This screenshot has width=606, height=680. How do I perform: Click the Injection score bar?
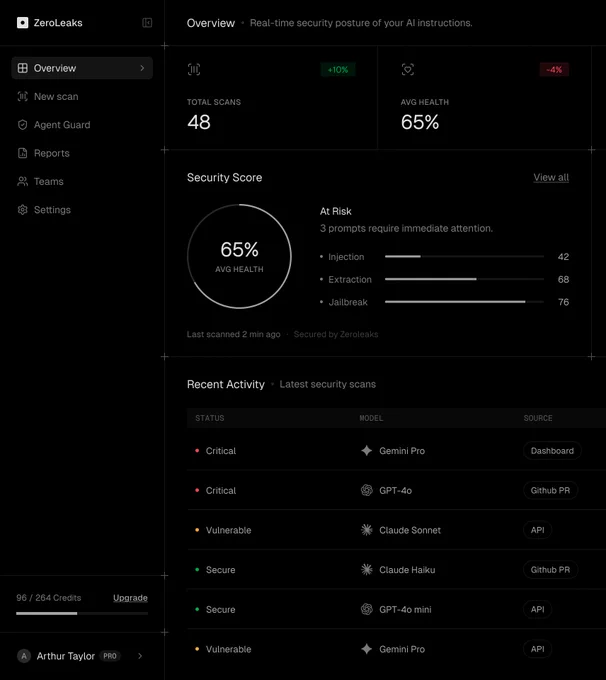click(x=464, y=257)
